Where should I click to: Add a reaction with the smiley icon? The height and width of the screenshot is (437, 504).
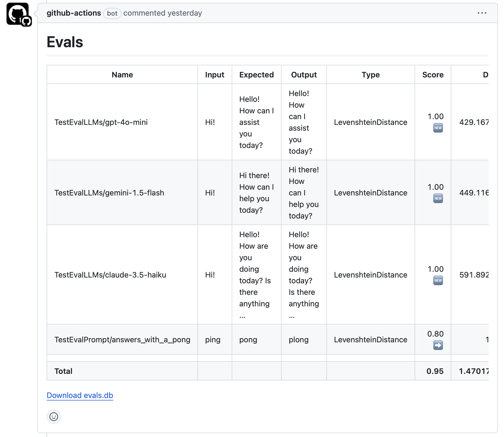pos(54,417)
